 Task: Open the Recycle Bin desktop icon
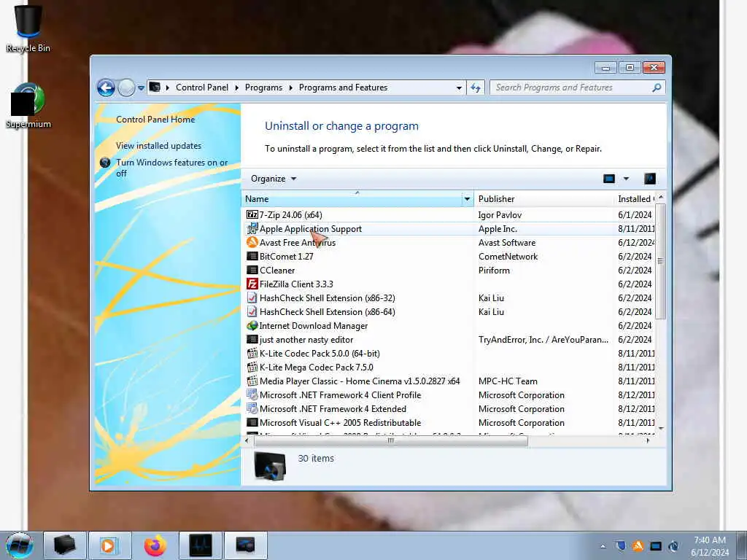[x=28, y=28]
